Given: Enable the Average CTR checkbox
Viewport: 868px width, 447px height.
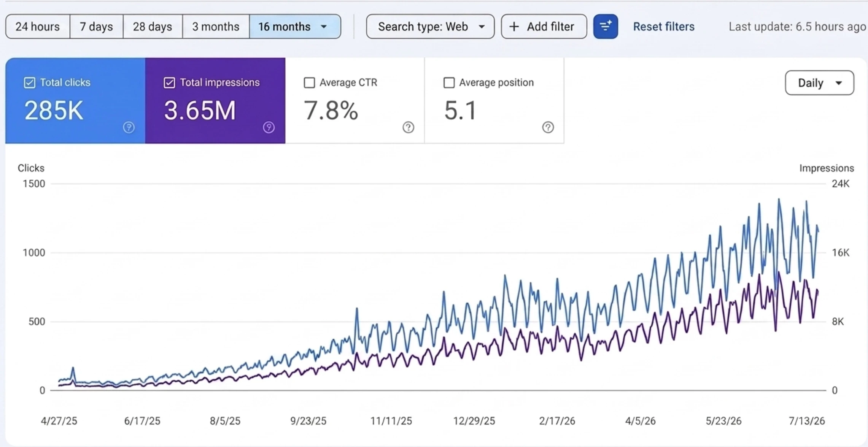Looking at the screenshot, I should (x=309, y=82).
